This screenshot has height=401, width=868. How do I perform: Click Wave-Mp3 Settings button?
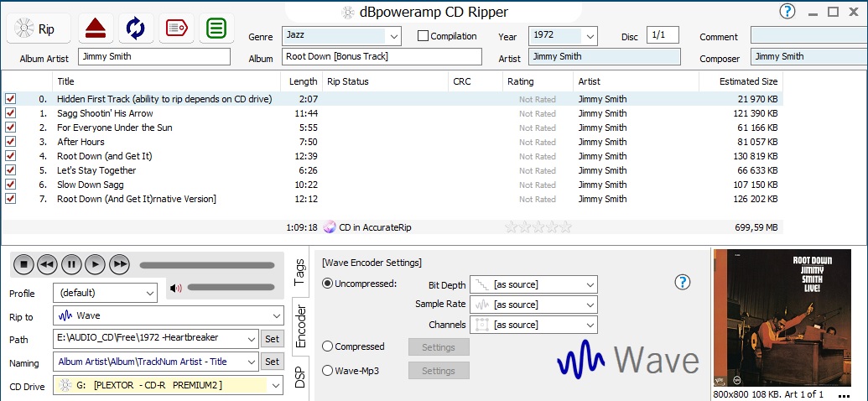(x=439, y=371)
